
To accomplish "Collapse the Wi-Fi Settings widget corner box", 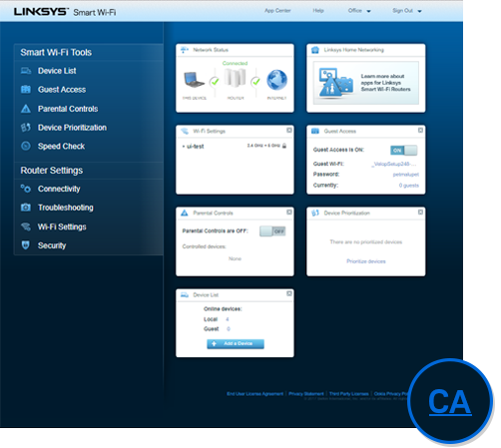I will pos(289,131).
